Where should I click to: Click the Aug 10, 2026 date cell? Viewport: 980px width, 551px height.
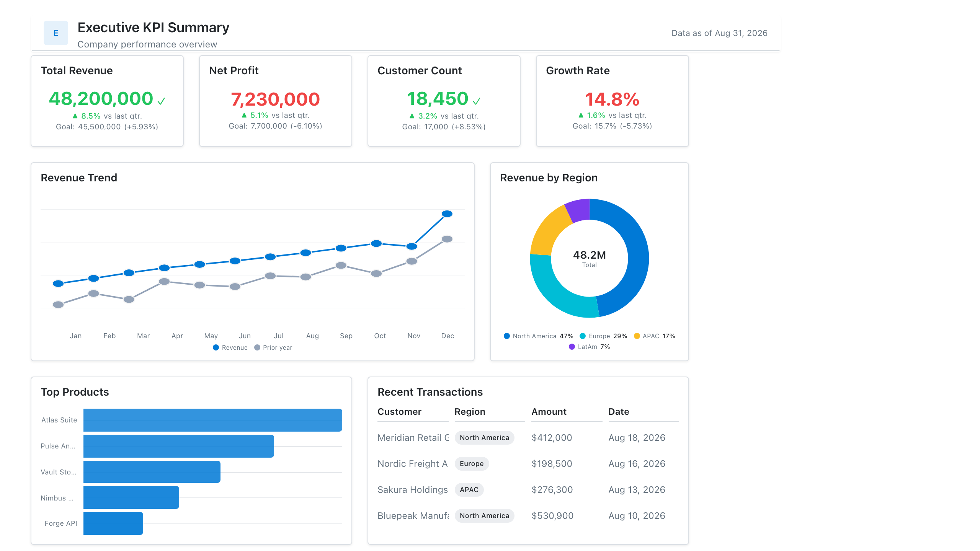click(637, 516)
